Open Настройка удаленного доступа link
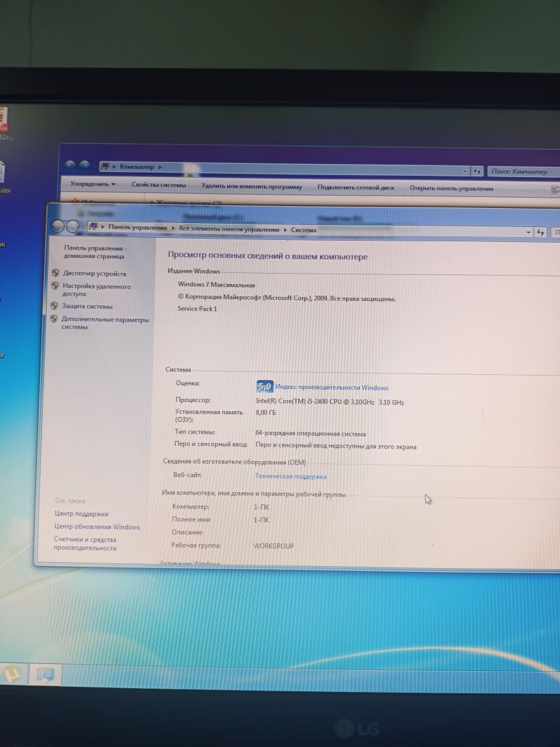Screen dimensions: 560x747 point(96,290)
